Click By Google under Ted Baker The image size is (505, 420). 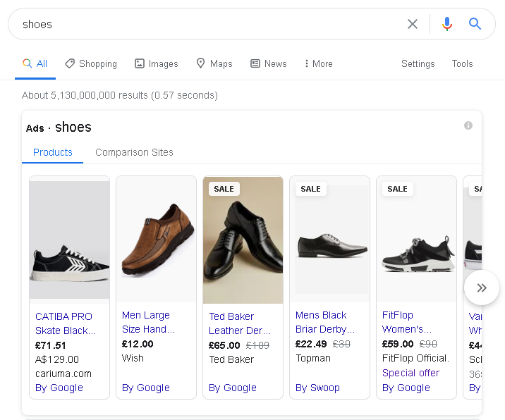coord(232,388)
